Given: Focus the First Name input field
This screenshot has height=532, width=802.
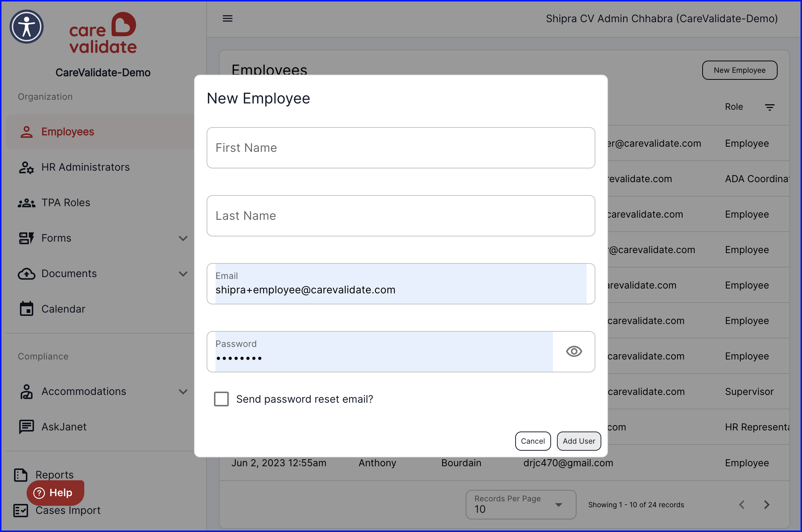Looking at the screenshot, I should point(401,148).
